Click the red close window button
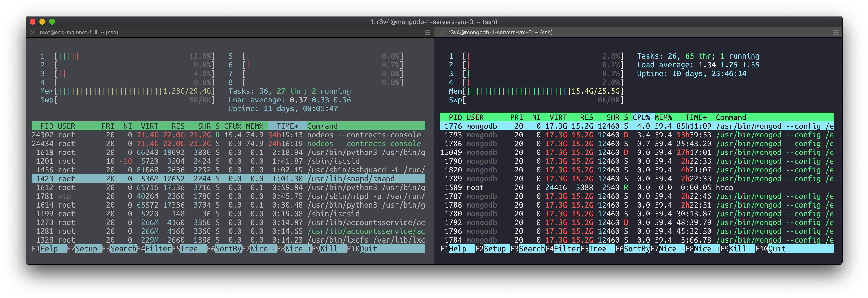The height and width of the screenshot is (298, 868). 33,22
